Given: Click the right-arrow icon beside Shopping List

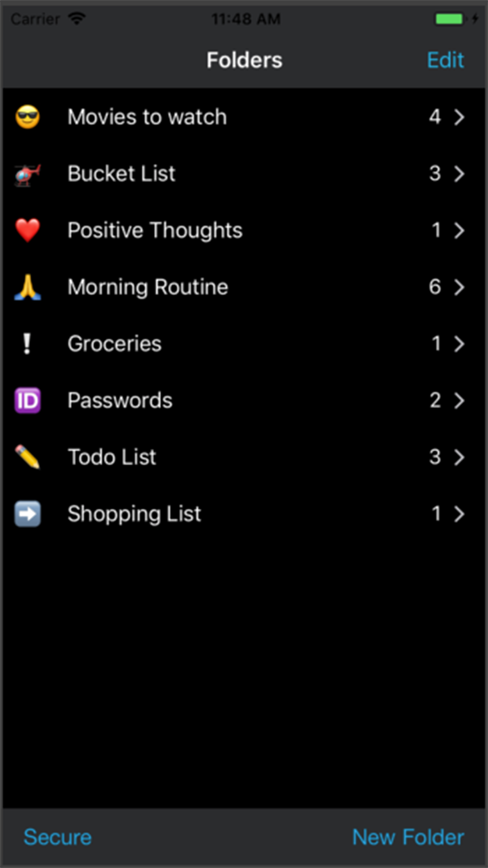Looking at the screenshot, I should 27,514.
